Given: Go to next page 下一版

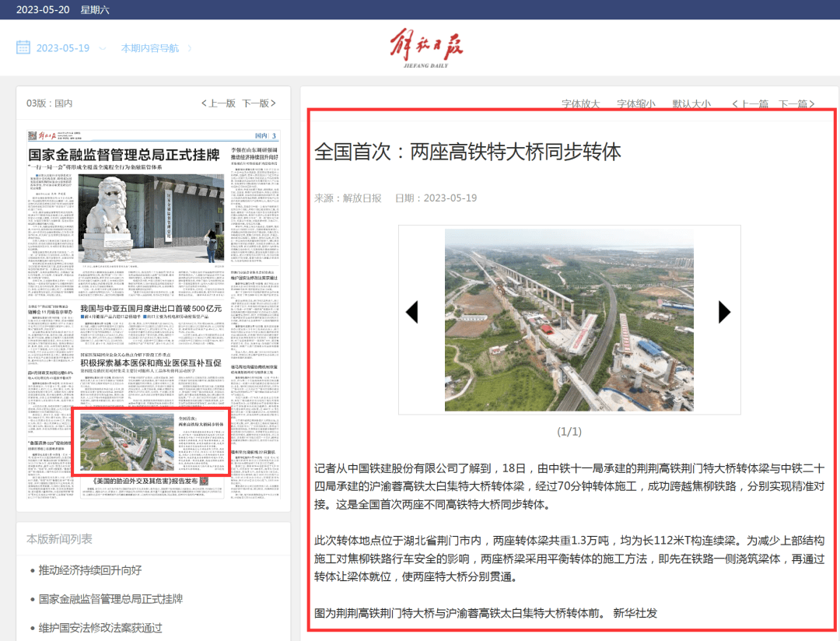Looking at the screenshot, I should (x=259, y=103).
